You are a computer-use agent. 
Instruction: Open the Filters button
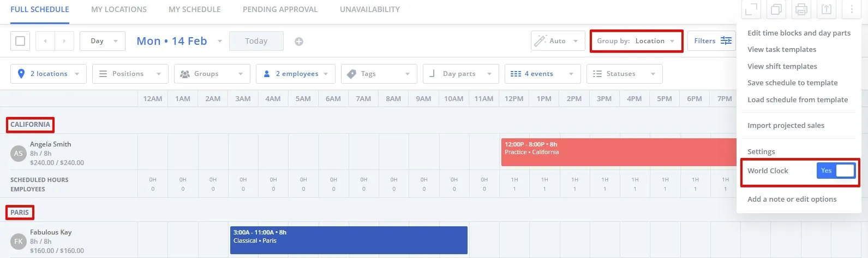click(x=712, y=41)
